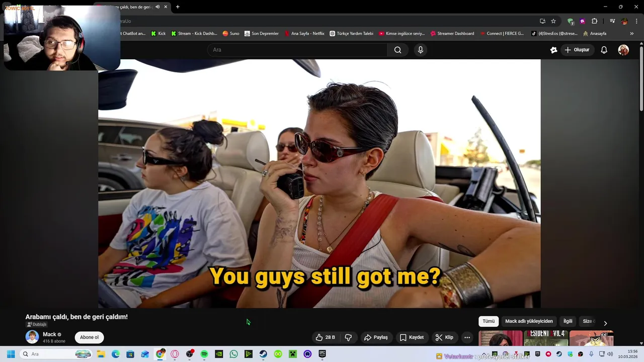This screenshot has width=644, height=362.
Task: Open Chrome three-dot menu
Action: pyautogui.click(x=637, y=21)
